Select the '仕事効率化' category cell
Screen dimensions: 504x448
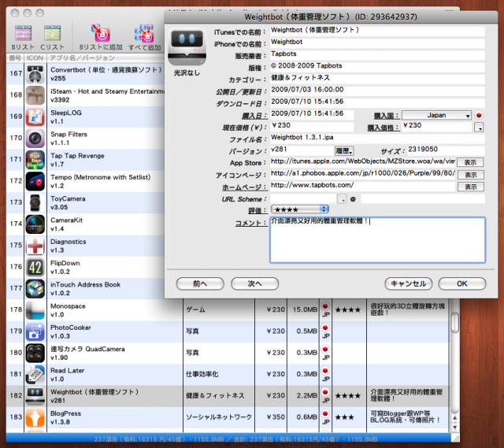coord(219,374)
